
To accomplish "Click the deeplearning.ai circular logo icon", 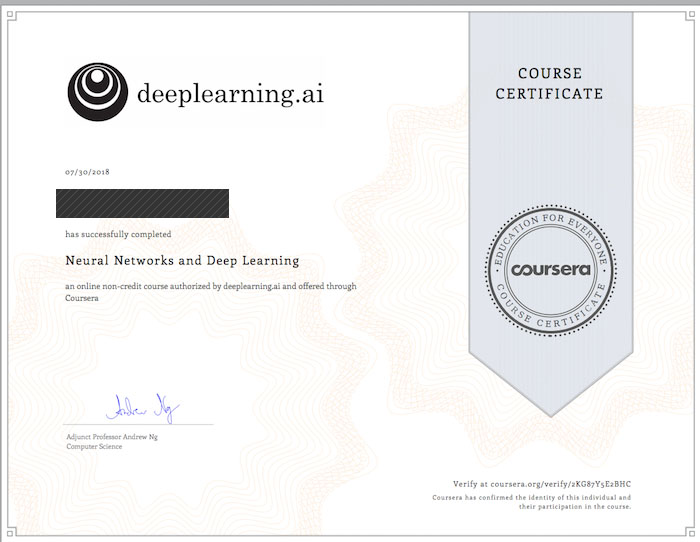I will [x=98, y=92].
